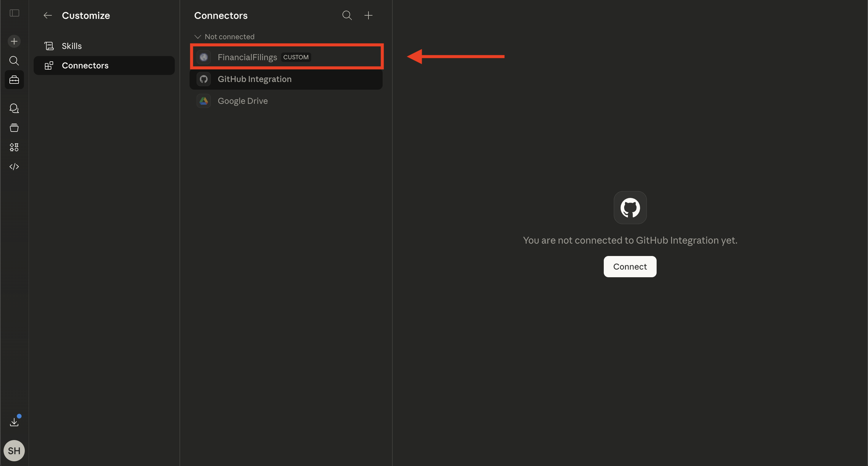This screenshot has height=466, width=868.
Task: Click the not connected to GitHub message
Action: [x=630, y=240]
